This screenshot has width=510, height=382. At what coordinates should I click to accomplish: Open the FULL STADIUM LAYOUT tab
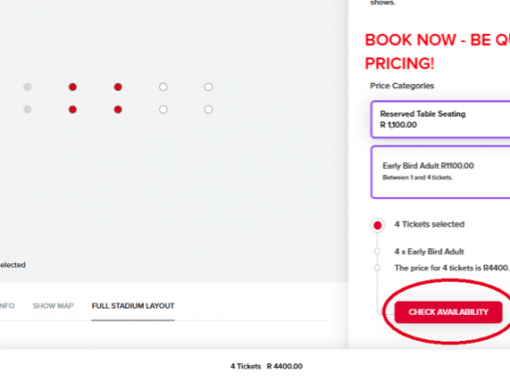(x=133, y=306)
